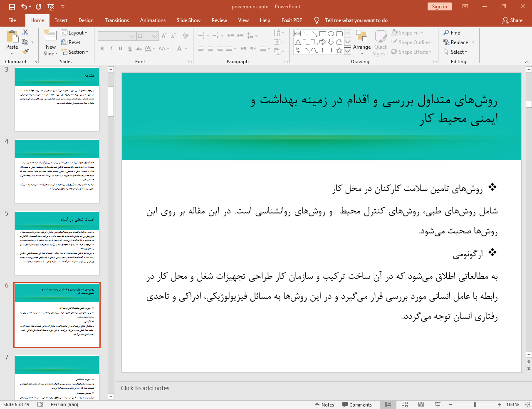Click the Copy icon
This screenshot has width=532, height=409.
[25, 42]
